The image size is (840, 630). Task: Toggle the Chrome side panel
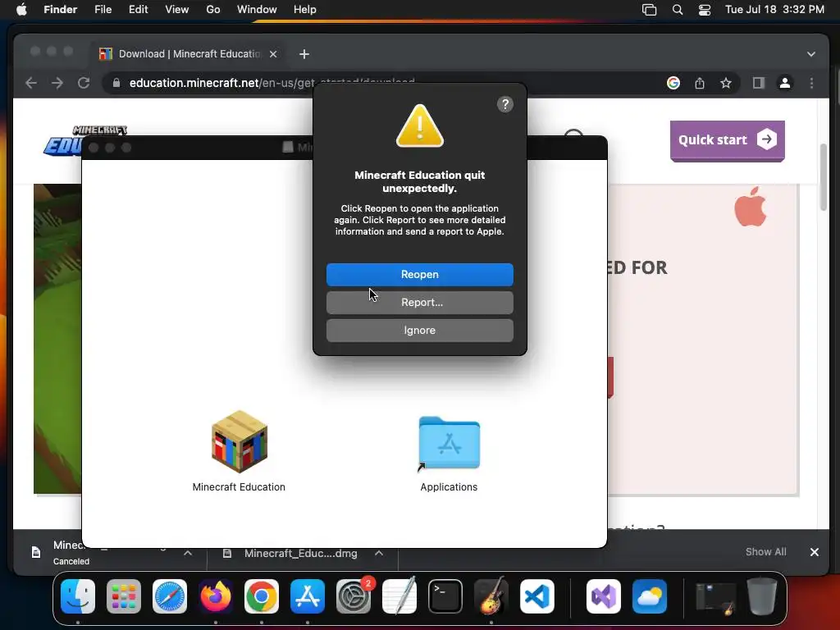pyautogui.click(x=759, y=83)
